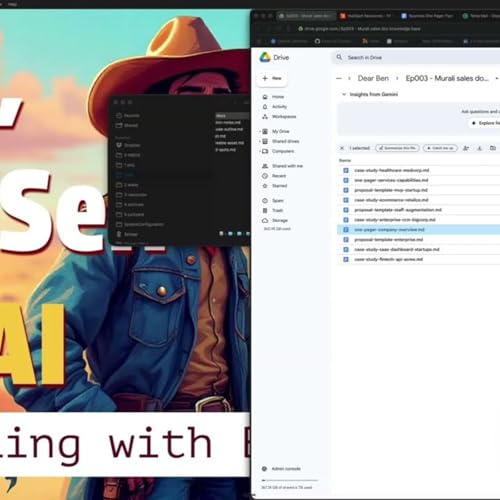The width and height of the screenshot is (500, 500).
Task: Open Dropbox in Finder sidebar
Action: click(x=128, y=145)
